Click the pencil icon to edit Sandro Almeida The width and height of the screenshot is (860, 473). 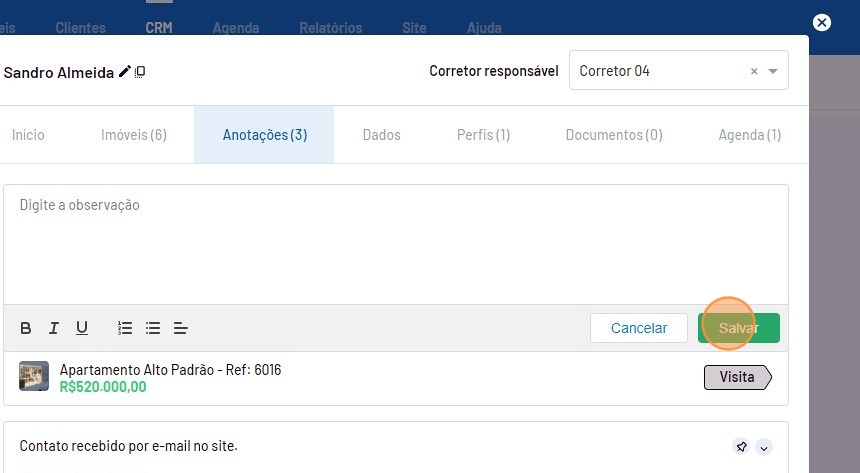click(x=125, y=72)
